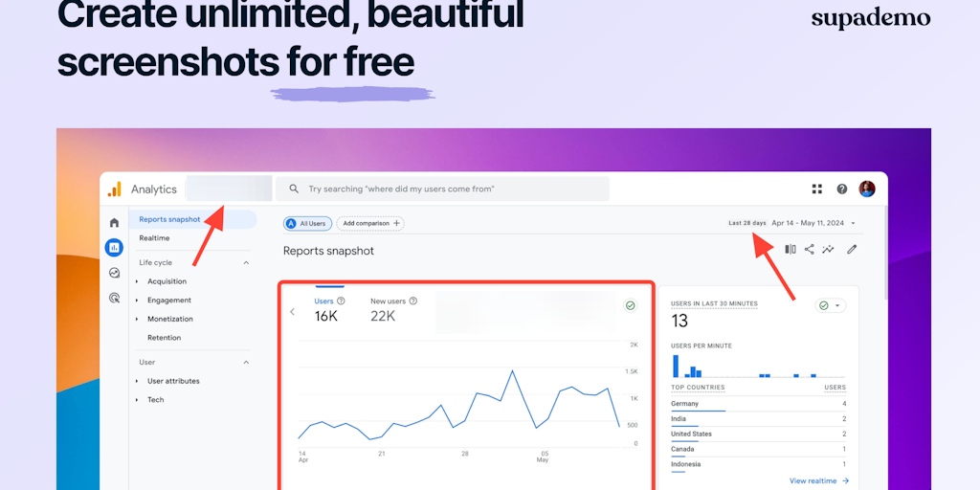Viewport: 980px width, 490px height.
Task: Open the Home icon in left rail
Action: click(x=114, y=223)
